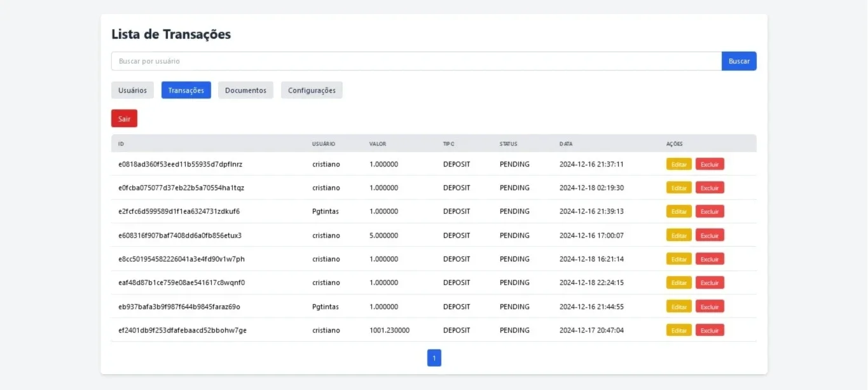The height and width of the screenshot is (390, 868).
Task: Delete the transaction dated 2024-12-18 02:19:30
Action: click(710, 188)
